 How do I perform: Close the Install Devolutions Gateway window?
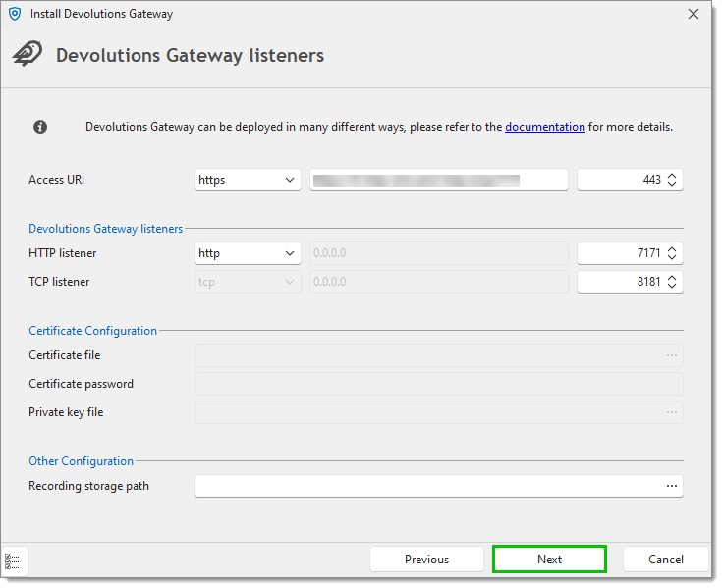click(695, 15)
